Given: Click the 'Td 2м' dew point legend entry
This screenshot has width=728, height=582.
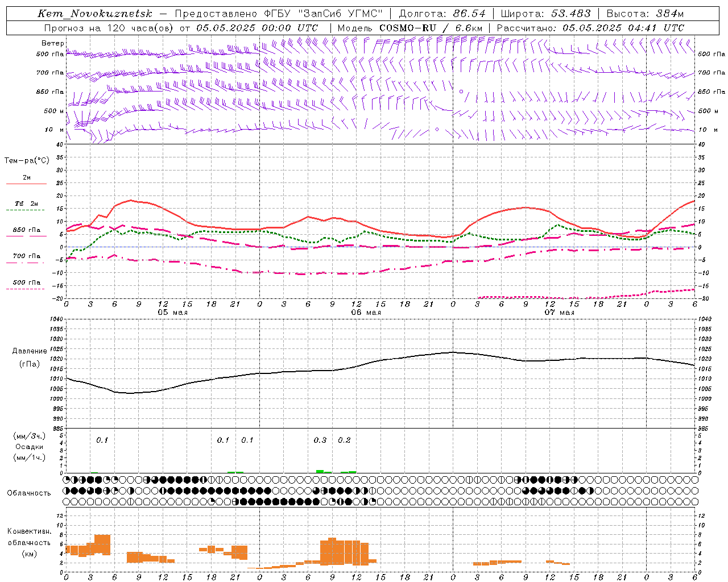Looking at the screenshot, I should click(x=26, y=203).
